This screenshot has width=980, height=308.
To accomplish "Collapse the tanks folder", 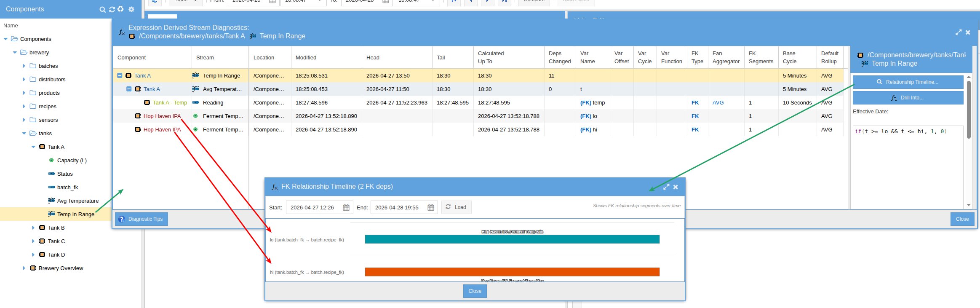I will coord(24,133).
